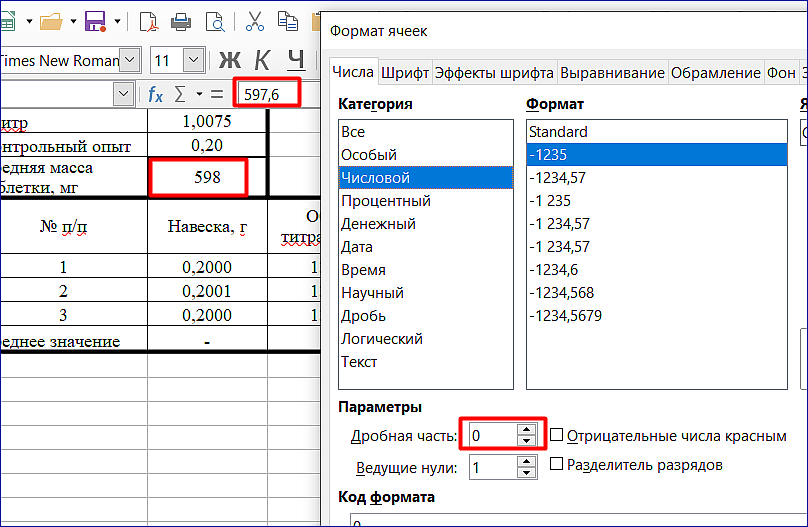This screenshot has width=808, height=527.
Task: Apply italic with the К button
Action: (x=262, y=60)
